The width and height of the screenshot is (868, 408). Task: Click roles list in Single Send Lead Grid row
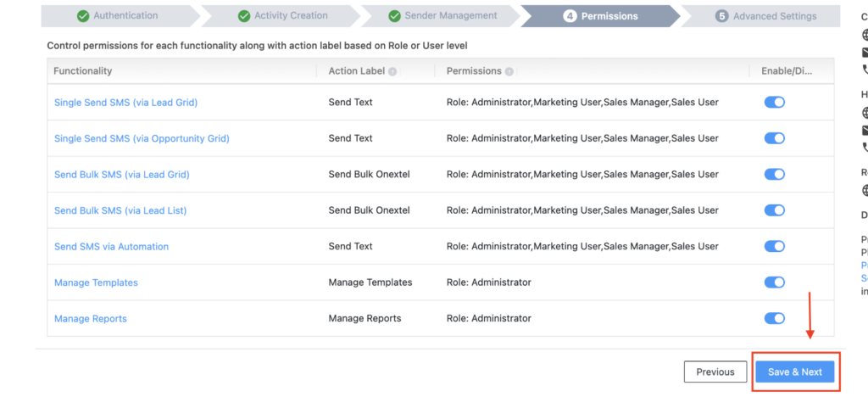pos(582,103)
